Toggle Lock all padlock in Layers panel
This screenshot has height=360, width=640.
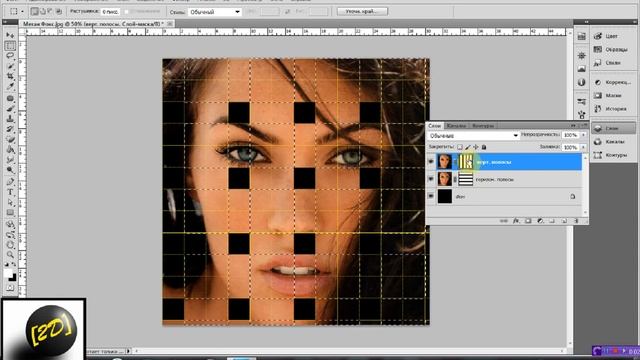pyautogui.click(x=484, y=147)
